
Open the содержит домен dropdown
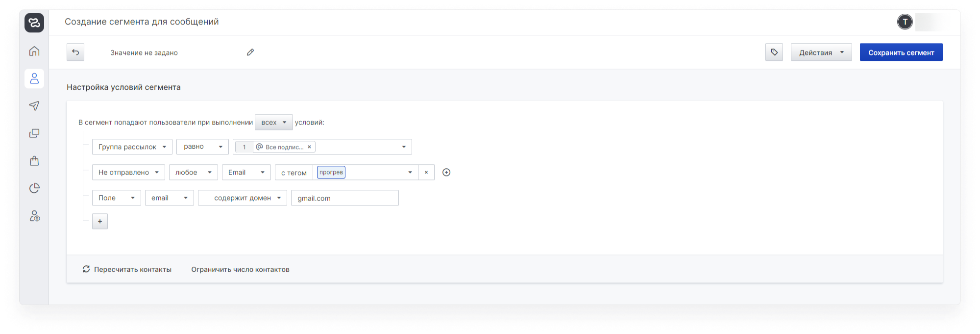pos(243,198)
